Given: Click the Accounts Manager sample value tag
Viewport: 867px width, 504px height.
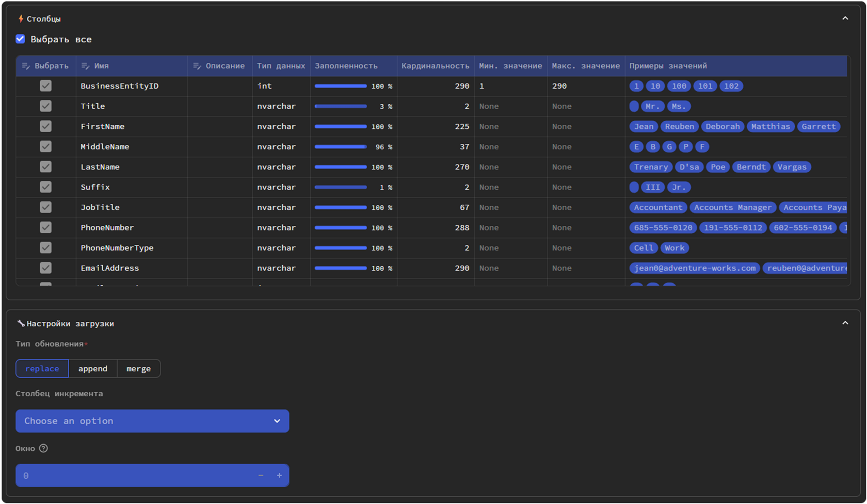Looking at the screenshot, I should [733, 207].
